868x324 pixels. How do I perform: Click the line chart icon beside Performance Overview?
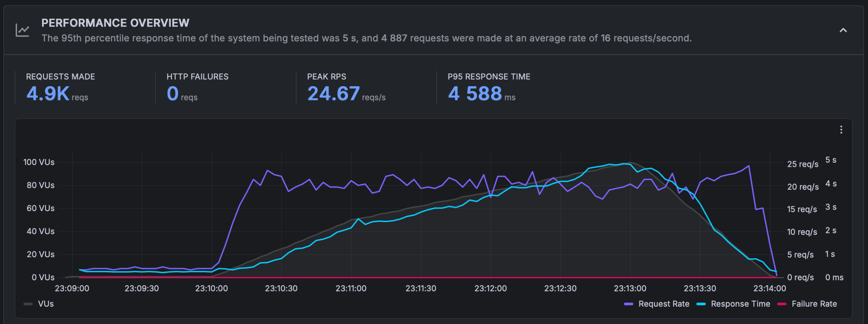(x=22, y=30)
